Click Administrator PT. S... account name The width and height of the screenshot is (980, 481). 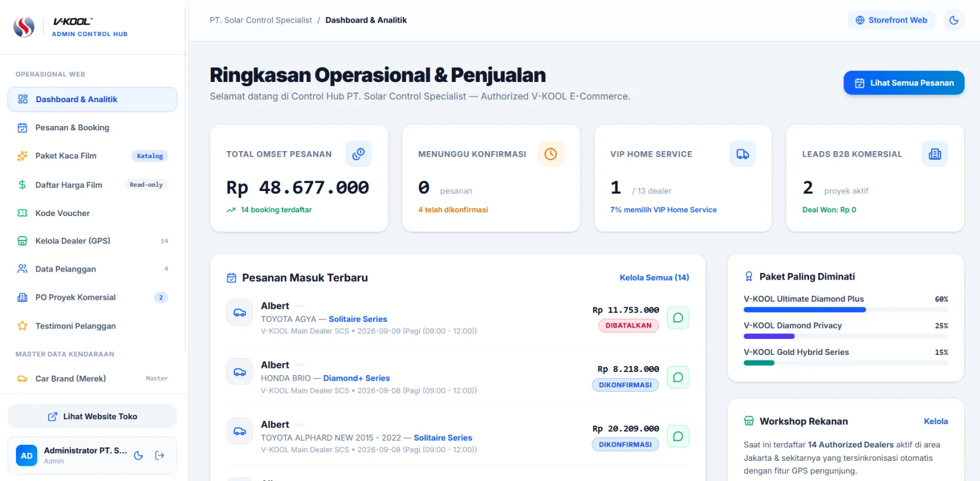pyautogui.click(x=85, y=450)
